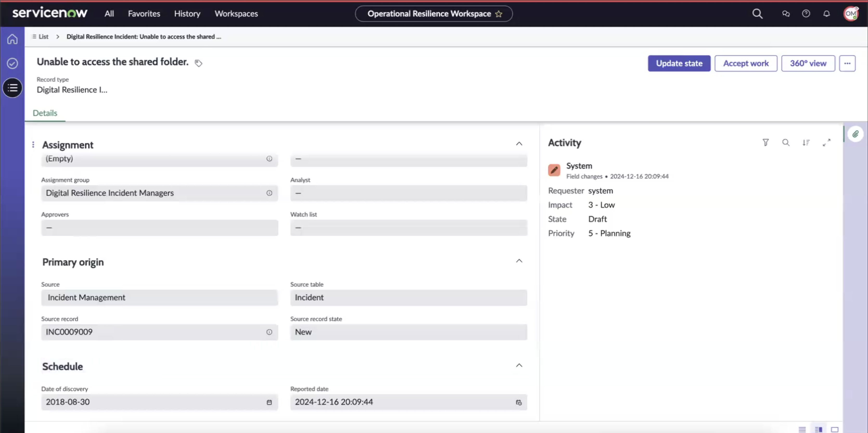Open the Favorites menu

click(144, 14)
